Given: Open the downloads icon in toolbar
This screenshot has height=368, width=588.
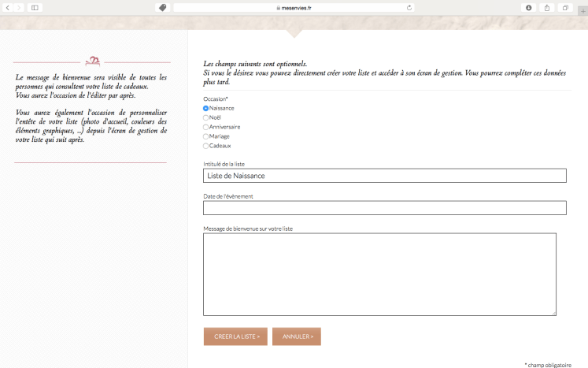Looking at the screenshot, I should (528, 7).
